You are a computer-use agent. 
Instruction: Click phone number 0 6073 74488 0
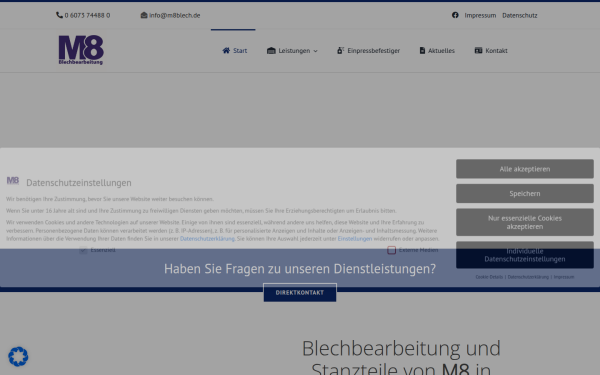pyautogui.click(x=87, y=15)
